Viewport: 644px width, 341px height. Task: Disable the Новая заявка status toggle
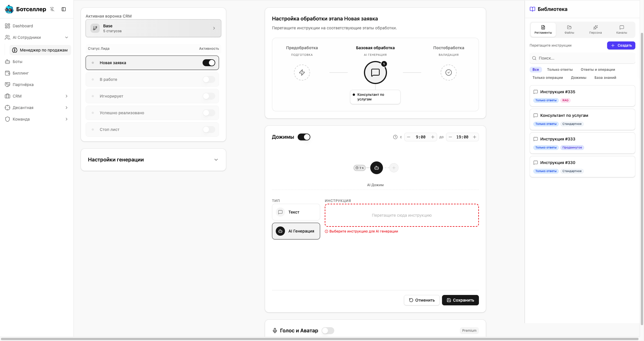coord(209,63)
